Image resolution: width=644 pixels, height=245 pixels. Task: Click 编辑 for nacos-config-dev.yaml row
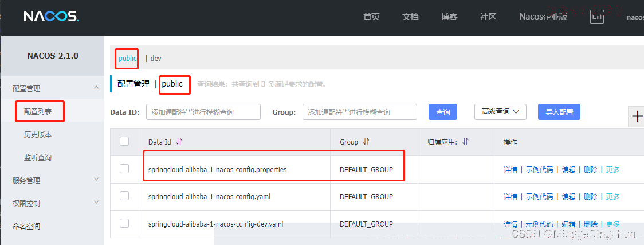pos(568,224)
